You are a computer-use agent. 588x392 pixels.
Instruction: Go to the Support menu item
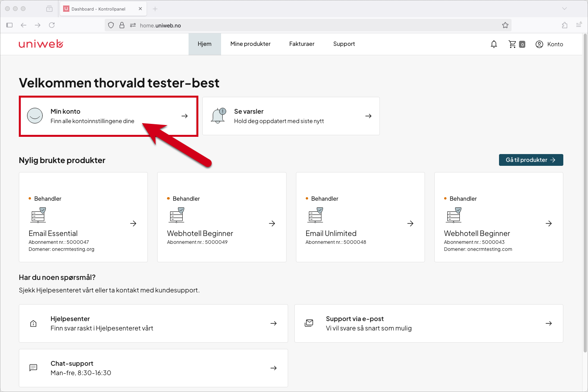click(x=344, y=44)
